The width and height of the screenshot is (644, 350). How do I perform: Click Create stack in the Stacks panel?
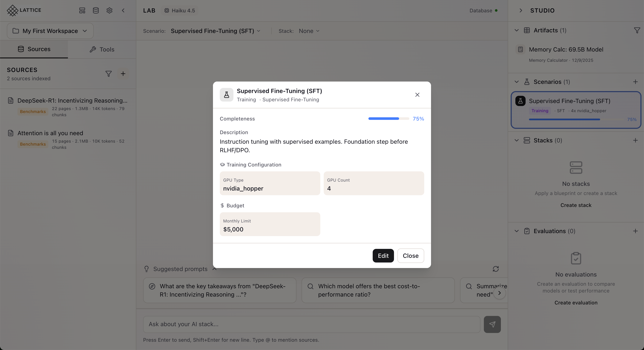(x=576, y=205)
